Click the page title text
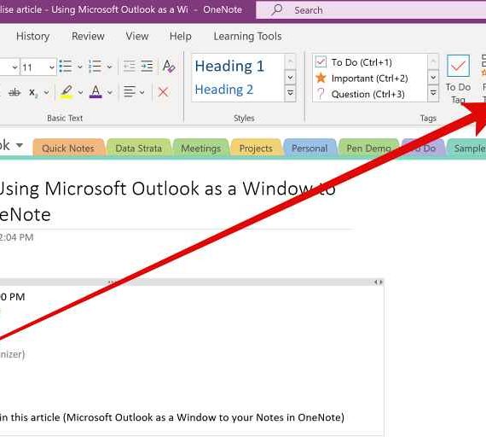Image resolution: width=486 pixels, height=448 pixels. (x=168, y=201)
